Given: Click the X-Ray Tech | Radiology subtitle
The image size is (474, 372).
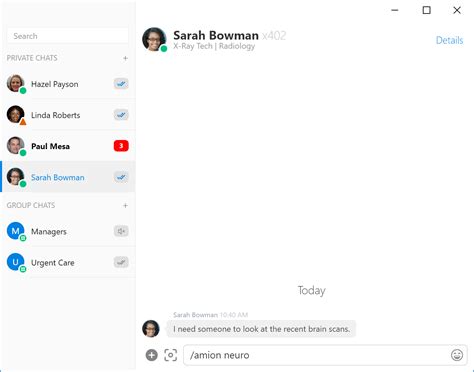Looking at the screenshot, I should click(x=214, y=46).
